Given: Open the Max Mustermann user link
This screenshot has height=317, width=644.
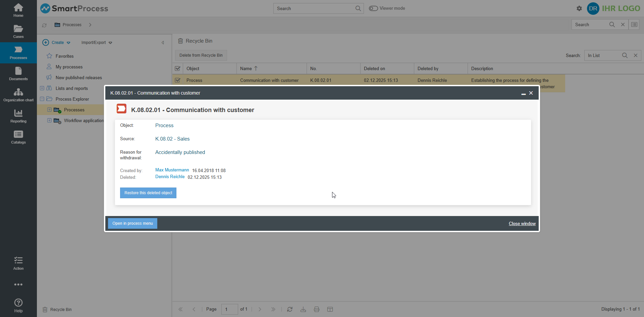Looking at the screenshot, I should pyautogui.click(x=172, y=170).
